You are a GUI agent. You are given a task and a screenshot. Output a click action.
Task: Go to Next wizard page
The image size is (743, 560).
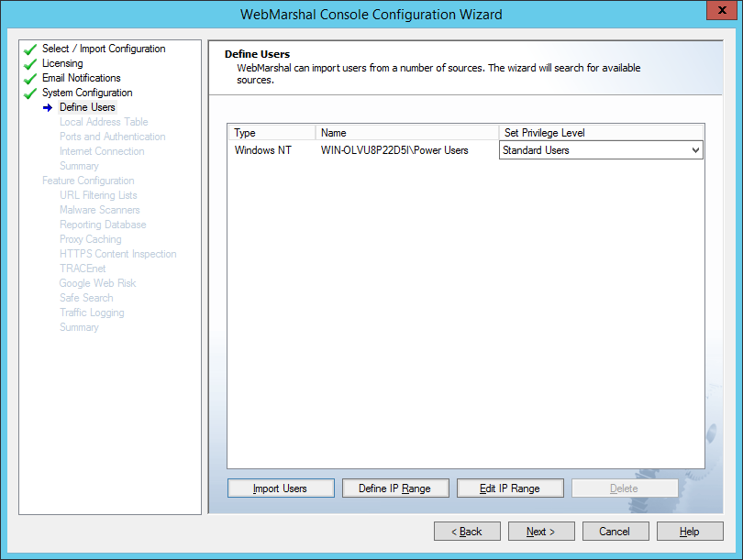pos(543,532)
